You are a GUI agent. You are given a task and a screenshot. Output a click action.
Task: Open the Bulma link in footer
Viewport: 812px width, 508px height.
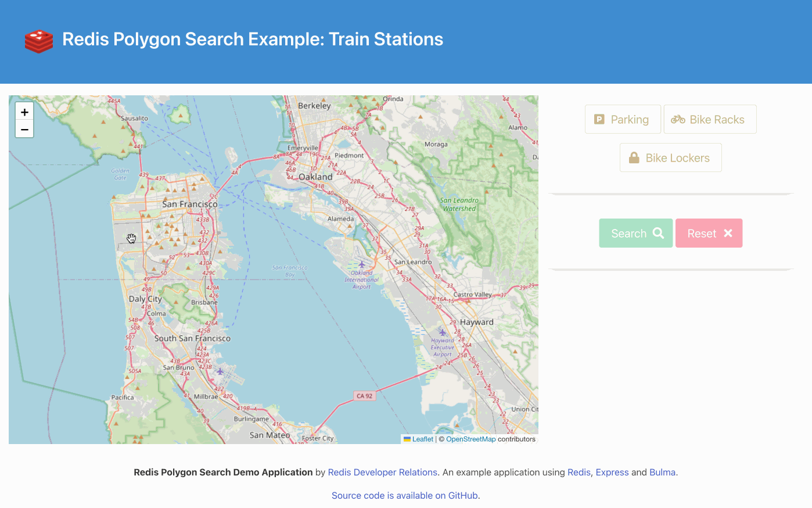[x=662, y=472]
